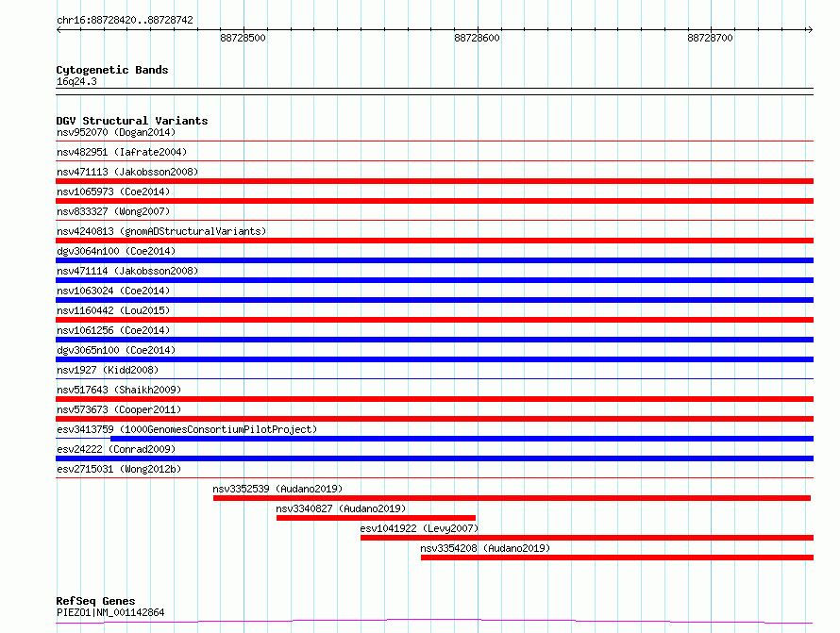840x633 pixels.
Task: Select the magenta PIEZO1 gene track line
Action: click(x=434, y=622)
